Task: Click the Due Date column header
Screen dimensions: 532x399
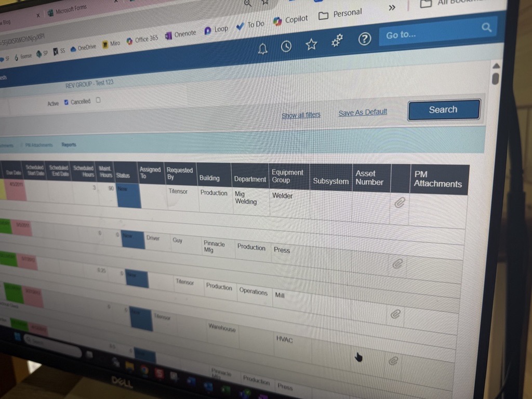Action: tap(14, 171)
